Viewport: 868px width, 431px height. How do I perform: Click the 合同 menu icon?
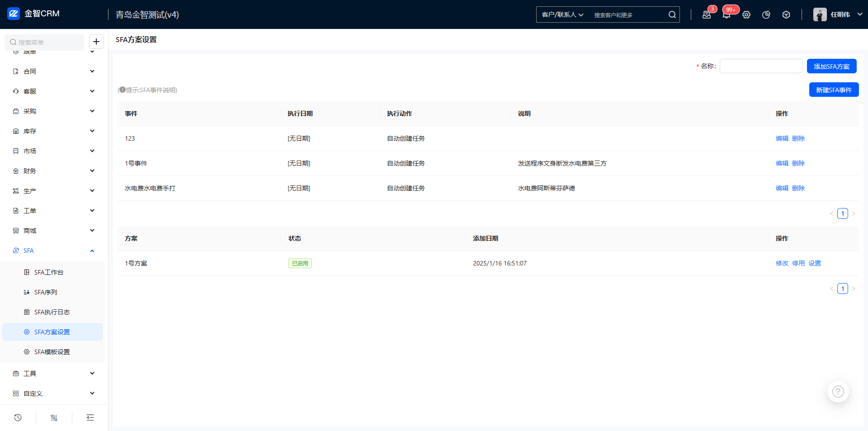[x=16, y=71]
